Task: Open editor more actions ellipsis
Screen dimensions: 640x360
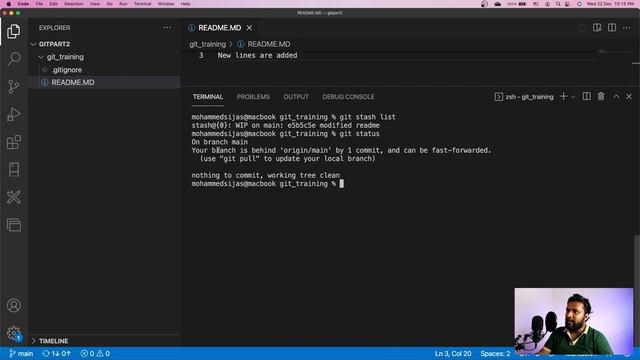Action: point(627,27)
